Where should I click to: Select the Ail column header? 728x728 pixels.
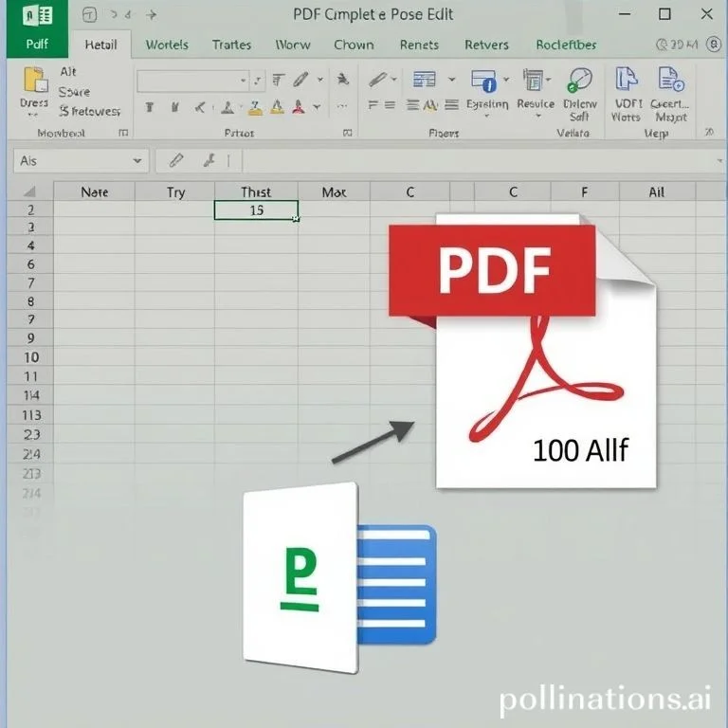(x=657, y=191)
